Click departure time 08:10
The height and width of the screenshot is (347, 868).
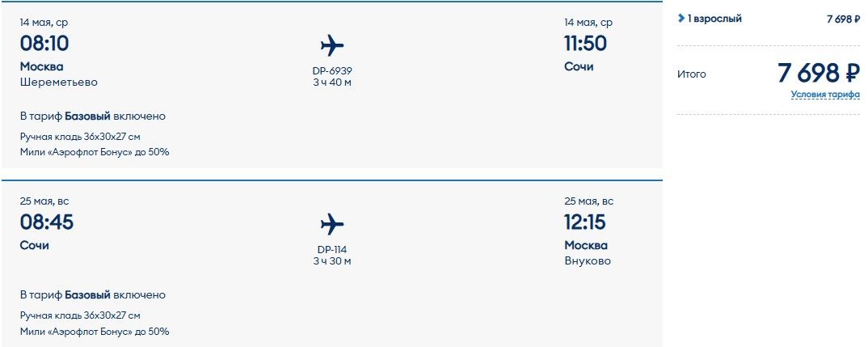coord(44,43)
